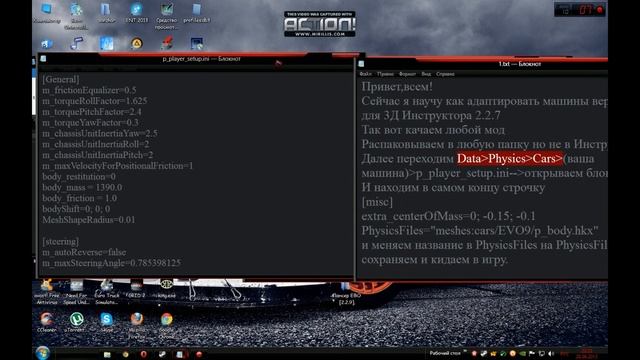640x360 pixels.
Task: Click the taskbar clock
Action: pyautogui.click(x=588, y=353)
